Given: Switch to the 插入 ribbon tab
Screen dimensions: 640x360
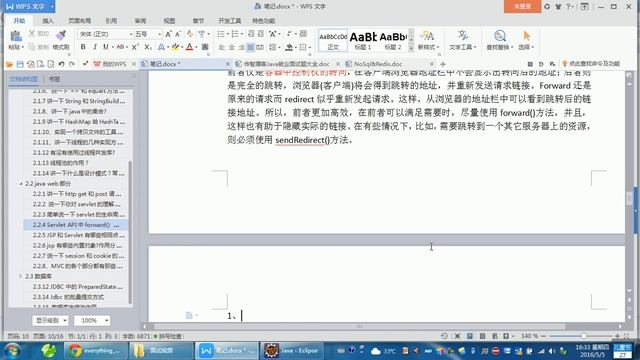Looking at the screenshot, I should click(x=48, y=20).
